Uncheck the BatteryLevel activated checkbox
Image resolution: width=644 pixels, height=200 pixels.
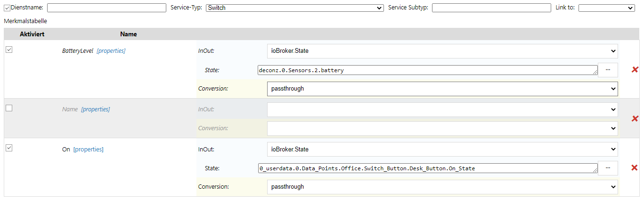tap(9, 50)
